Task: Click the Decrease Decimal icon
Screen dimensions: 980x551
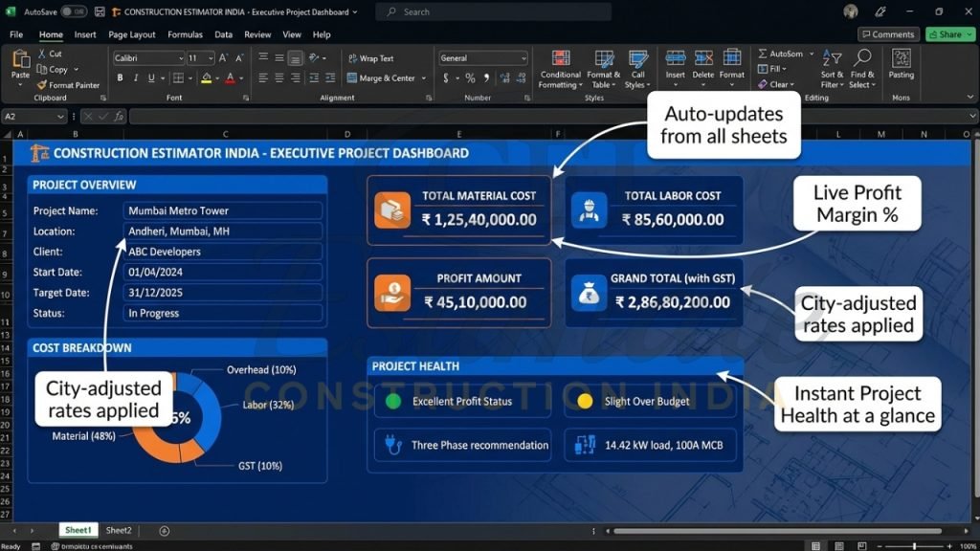Action: click(522, 78)
